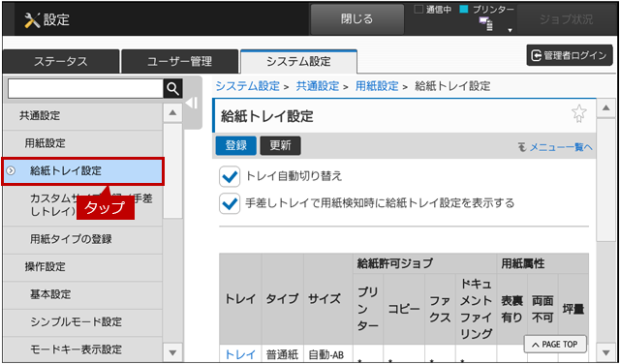This screenshot has width=620, height=364.
Task: Click main content scrollbar up arrow
Action: 606,107
